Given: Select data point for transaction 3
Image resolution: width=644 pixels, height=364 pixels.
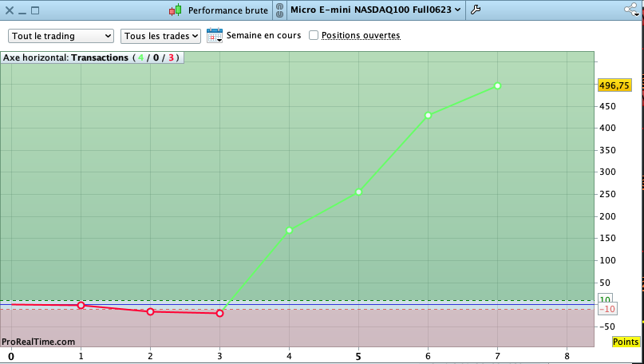Looking at the screenshot, I should [219, 314].
